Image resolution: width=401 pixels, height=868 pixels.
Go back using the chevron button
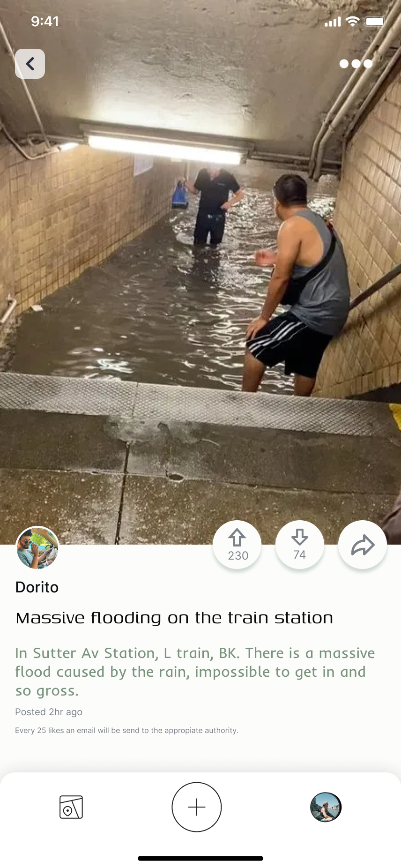click(30, 64)
